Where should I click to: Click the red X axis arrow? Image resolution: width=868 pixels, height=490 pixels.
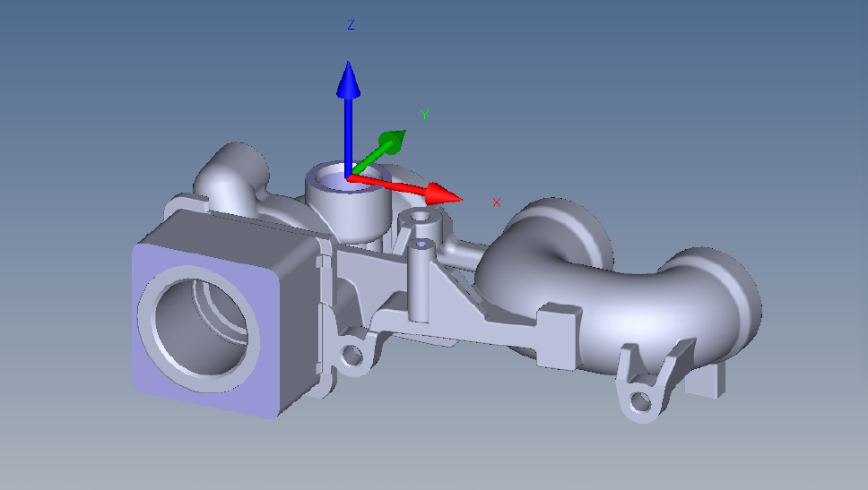421,189
